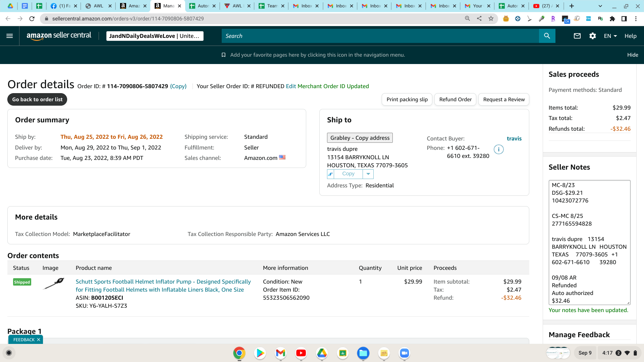Screen dimensions: 644x362
Task: Open the Seller Central hamburger navigation menu
Action: (x=10, y=36)
